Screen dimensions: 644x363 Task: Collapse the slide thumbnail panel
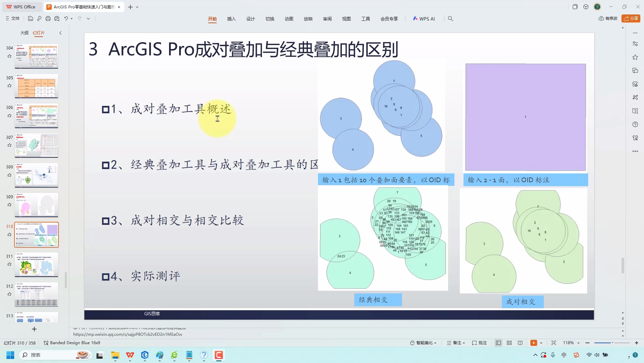[x=61, y=33]
